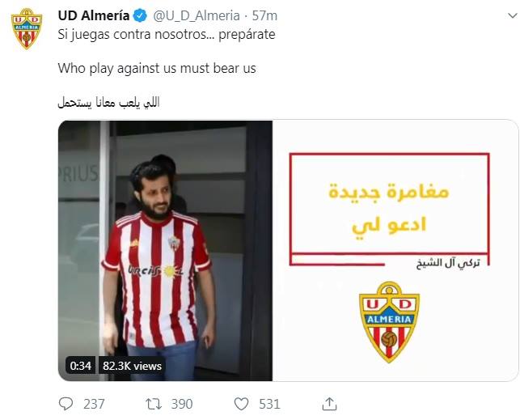520x420 pixels.
Task: Click the 390 retweets count
Action: (x=182, y=404)
